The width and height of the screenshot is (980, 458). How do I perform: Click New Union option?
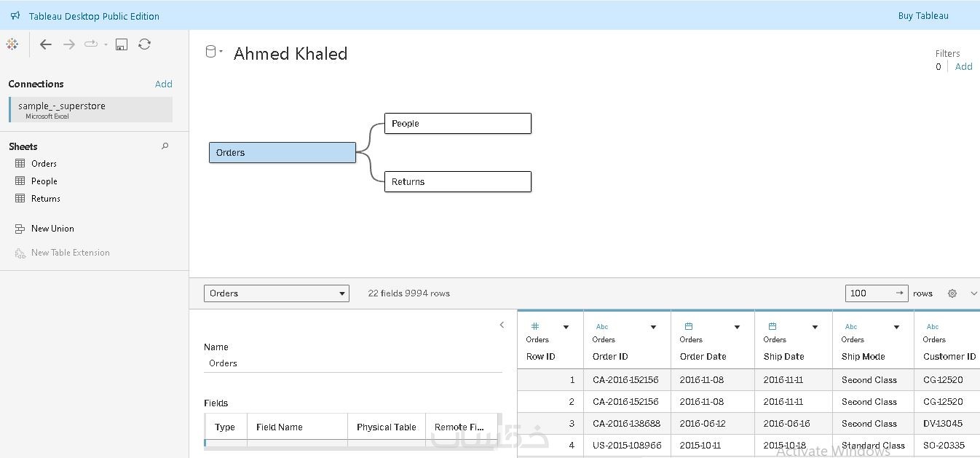pyautogui.click(x=52, y=229)
